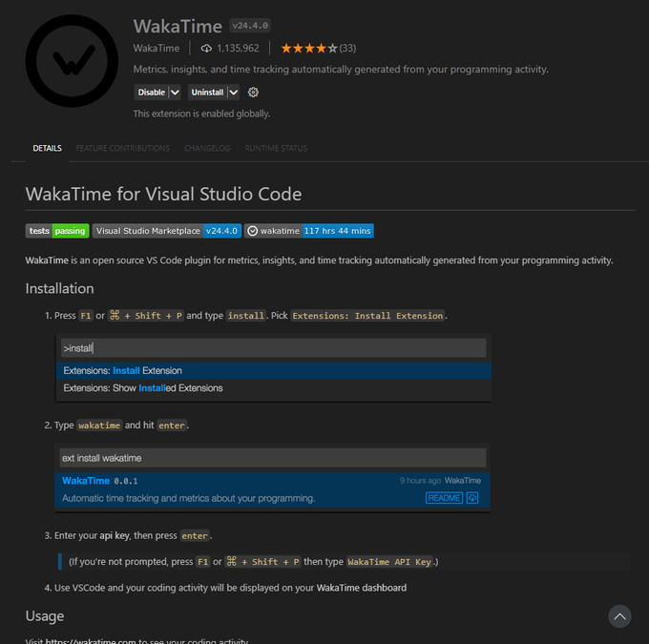The width and height of the screenshot is (649, 644).
Task: Click the v24.4.0 version label
Action: point(250,26)
